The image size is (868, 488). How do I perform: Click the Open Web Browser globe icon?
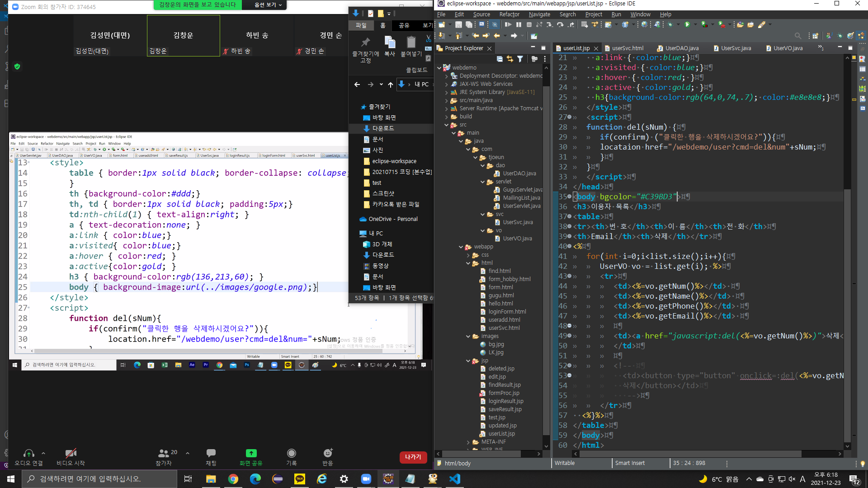pyautogui.click(x=644, y=24)
